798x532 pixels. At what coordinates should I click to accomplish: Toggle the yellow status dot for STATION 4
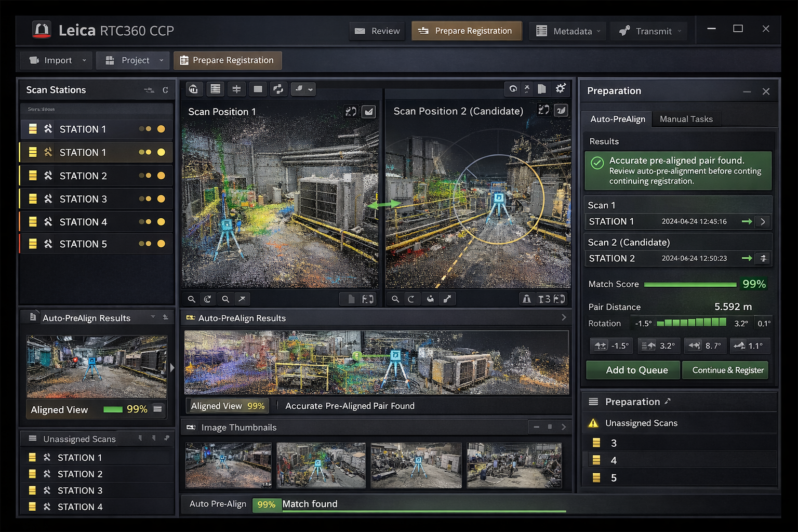161,222
